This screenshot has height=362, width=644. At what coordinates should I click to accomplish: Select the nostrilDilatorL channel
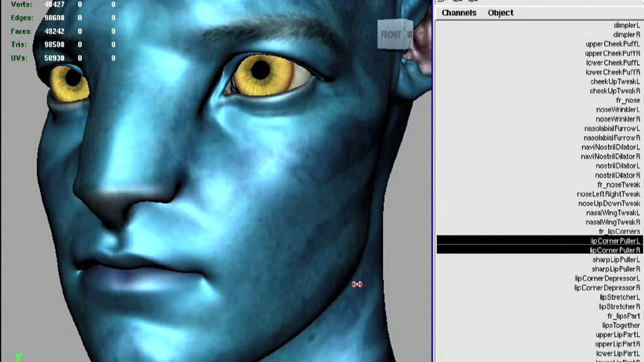(x=618, y=166)
